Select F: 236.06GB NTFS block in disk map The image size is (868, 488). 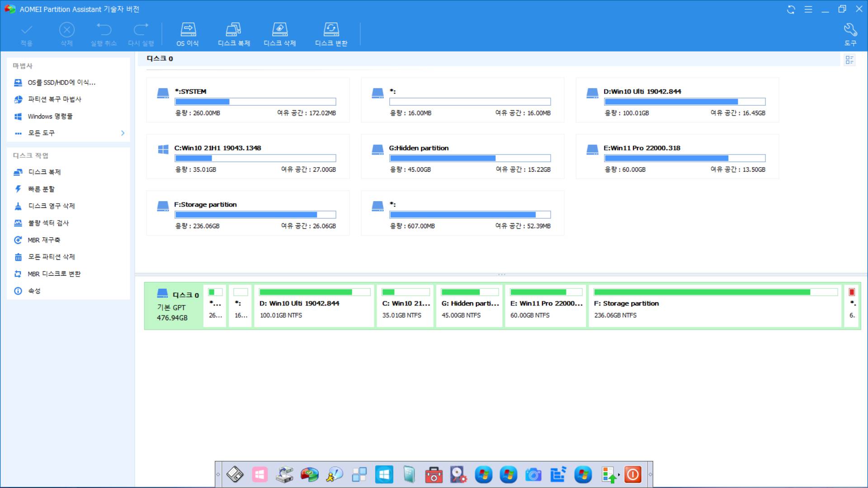pyautogui.click(x=715, y=306)
